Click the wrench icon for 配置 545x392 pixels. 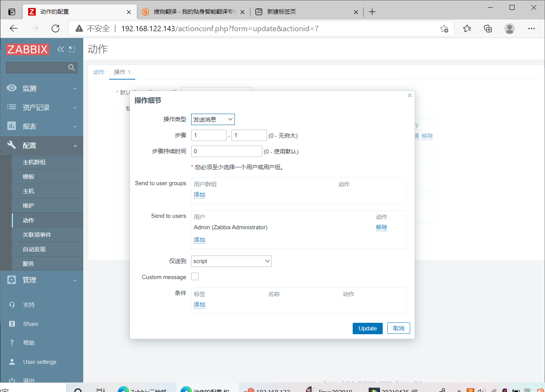click(12, 145)
